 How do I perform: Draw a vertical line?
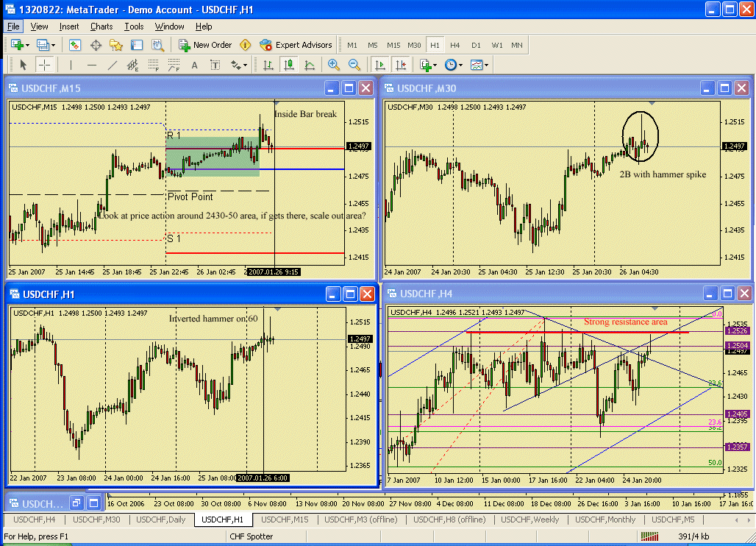pos(71,65)
